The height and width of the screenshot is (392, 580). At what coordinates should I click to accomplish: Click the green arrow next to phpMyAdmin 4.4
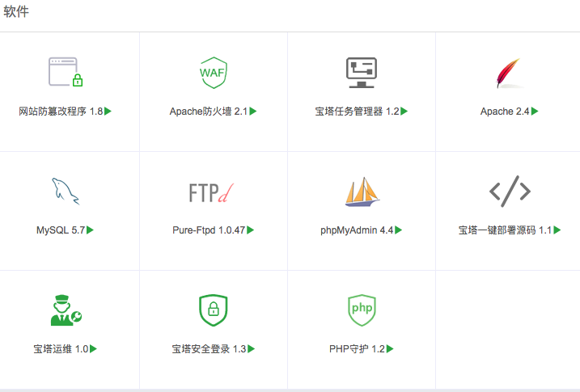click(398, 230)
